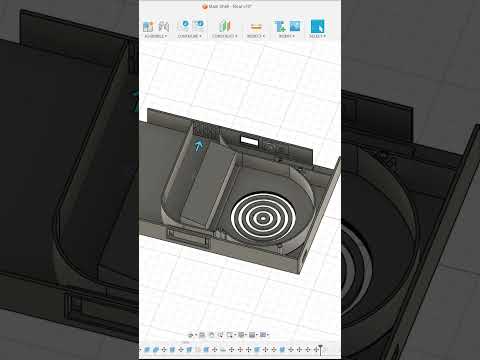This screenshot has height=360, width=480.
Task: Click the first Insert icon with green plus
Action: coord(280,26)
